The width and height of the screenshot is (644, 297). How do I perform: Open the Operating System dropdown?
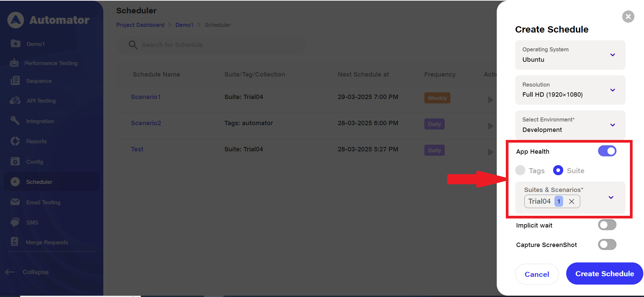(570, 55)
